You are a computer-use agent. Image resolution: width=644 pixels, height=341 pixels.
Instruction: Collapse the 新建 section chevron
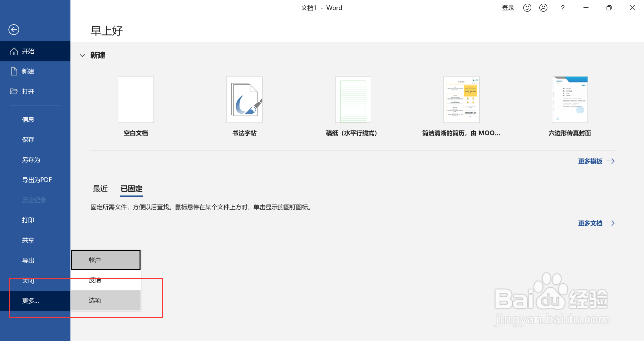82,55
